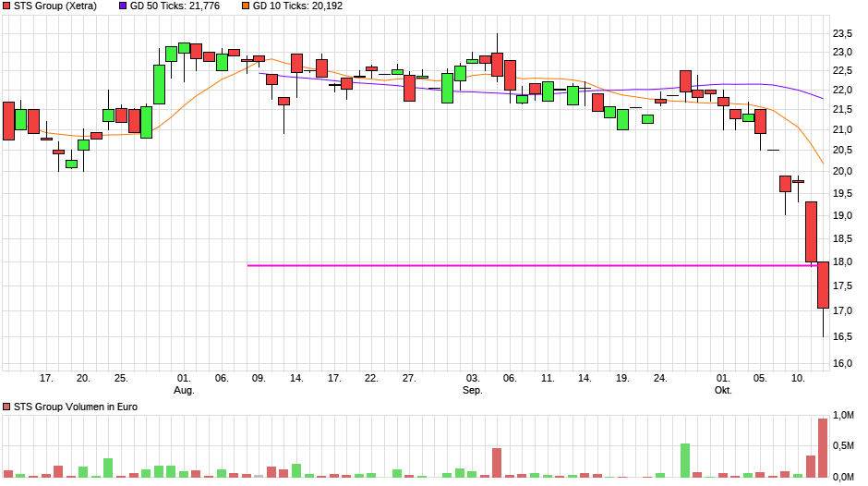Image resolution: width=868 pixels, height=486 pixels.
Task: Click the orange GD 10 legend swatch
Action: pyautogui.click(x=246, y=6)
